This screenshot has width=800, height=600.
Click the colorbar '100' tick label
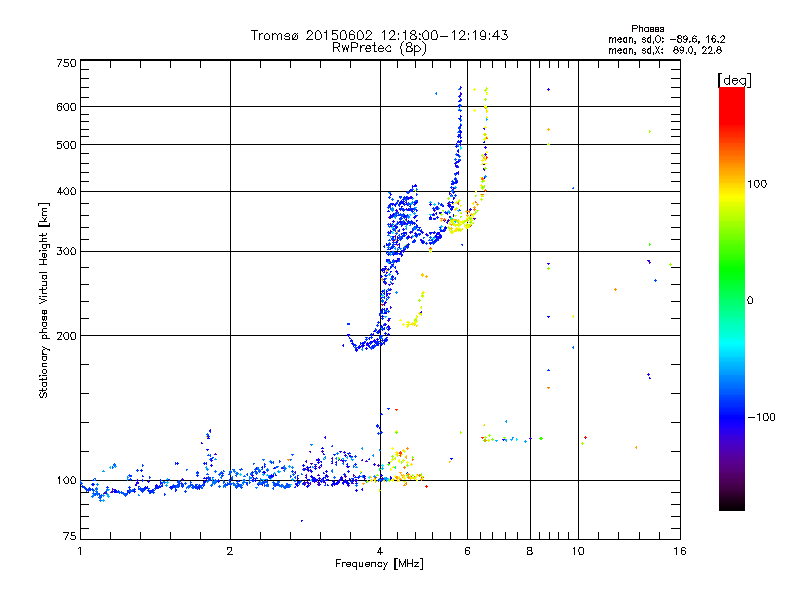(757, 184)
